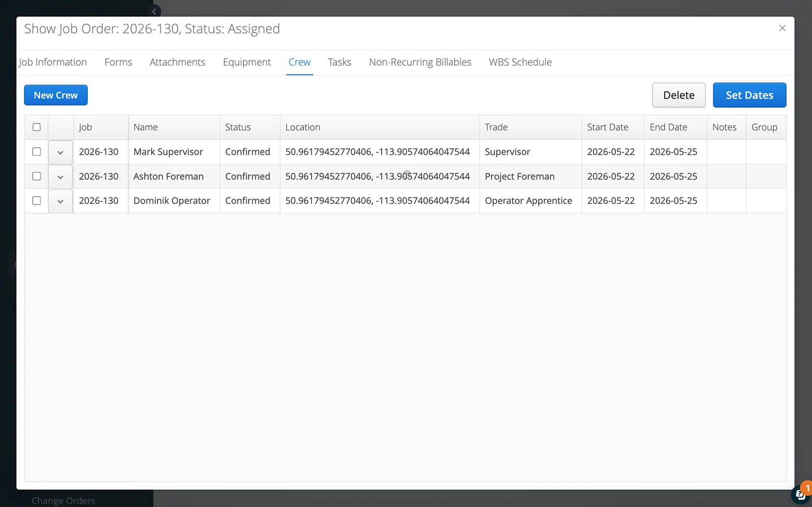Sort by the Status column header
This screenshot has height=507, width=812.
coord(250,127)
